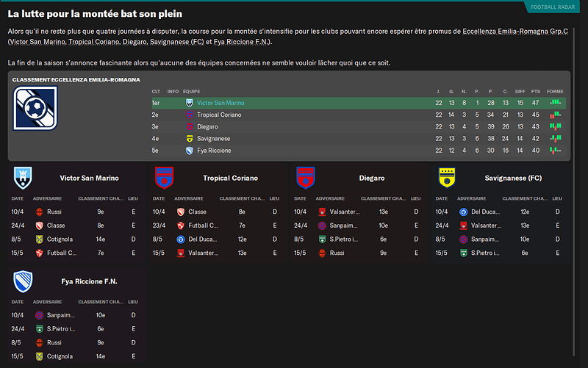Image resolution: width=588 pixels, height=368 pixels.
Task: Click opponent Russi in Victor San Marino fixtures
Action: pyautogui.click(x=54, y=212)
